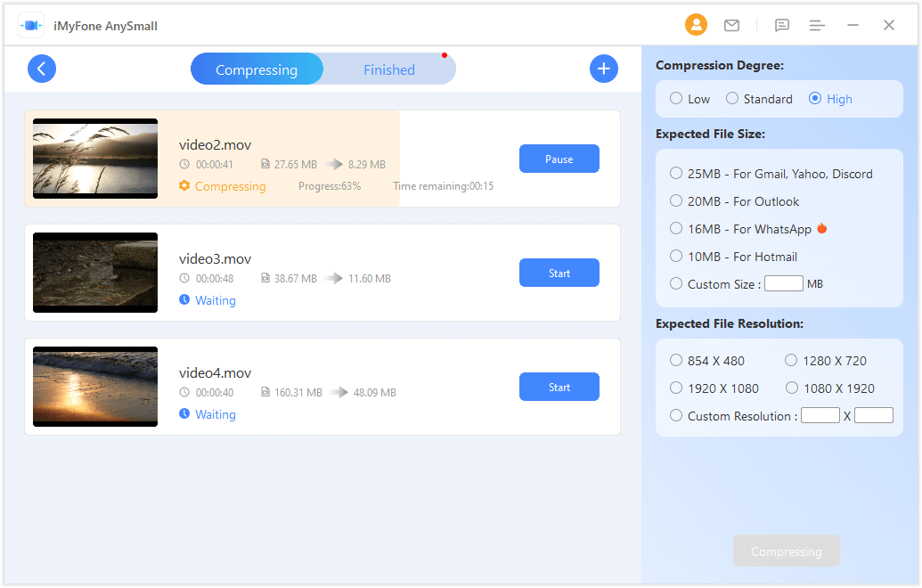The height and width of the screenshot is (588, 922).
Task: Click the greyed Compressing button at bottom right
Action: point(787,551)
